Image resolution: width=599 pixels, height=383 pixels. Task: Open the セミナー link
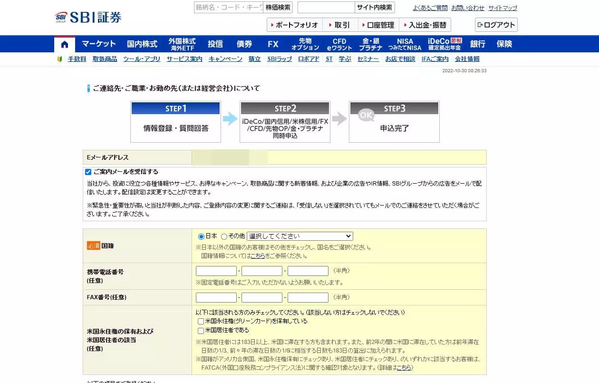pos(368,59)
